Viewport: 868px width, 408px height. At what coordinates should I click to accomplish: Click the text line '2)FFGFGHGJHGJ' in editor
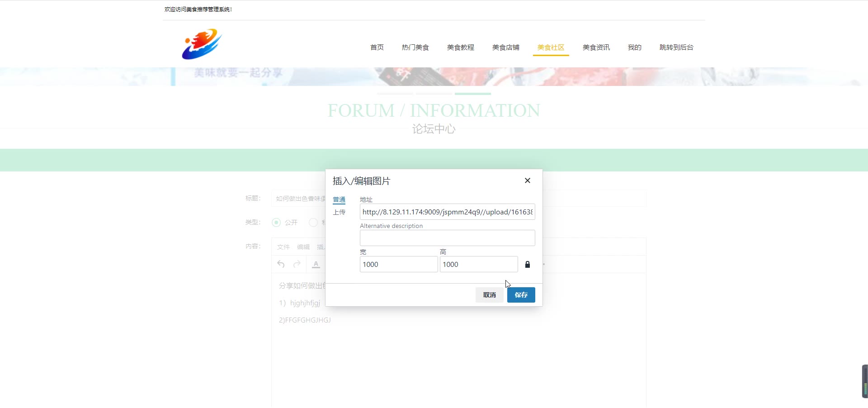coord(305,320)
